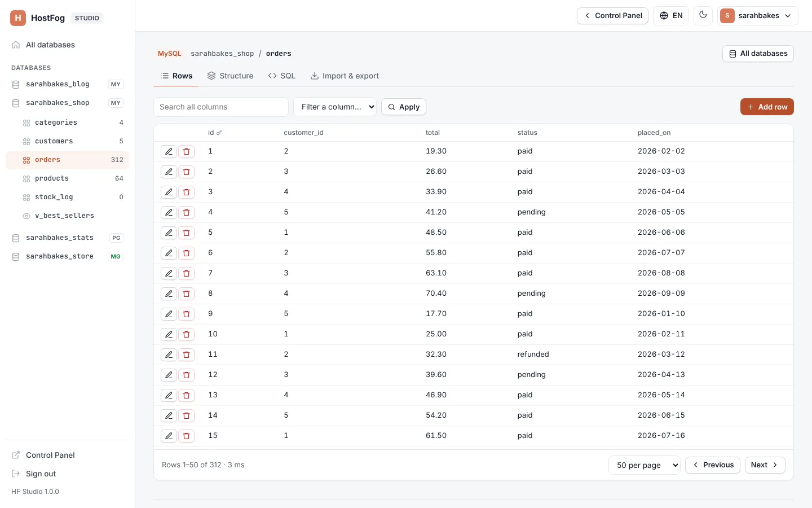Open the Import & export tab
The width and height of the screenshot is (812, 508).
coord(345,76)
